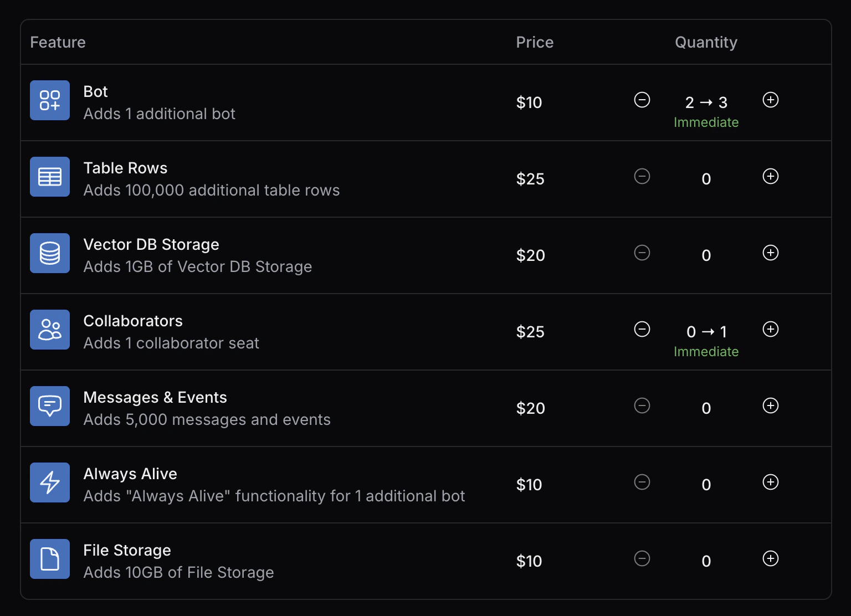Add one Always Alive add-on

[x=771, y=482]
